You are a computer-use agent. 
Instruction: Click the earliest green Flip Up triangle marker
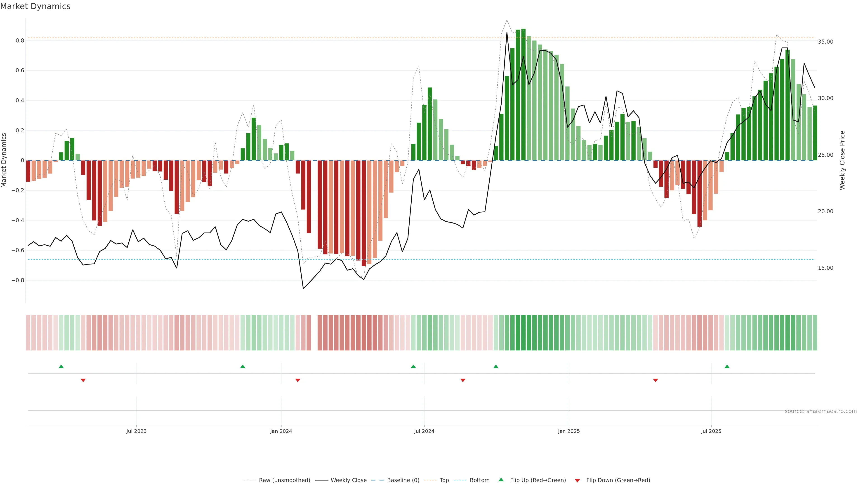(61, 366)
